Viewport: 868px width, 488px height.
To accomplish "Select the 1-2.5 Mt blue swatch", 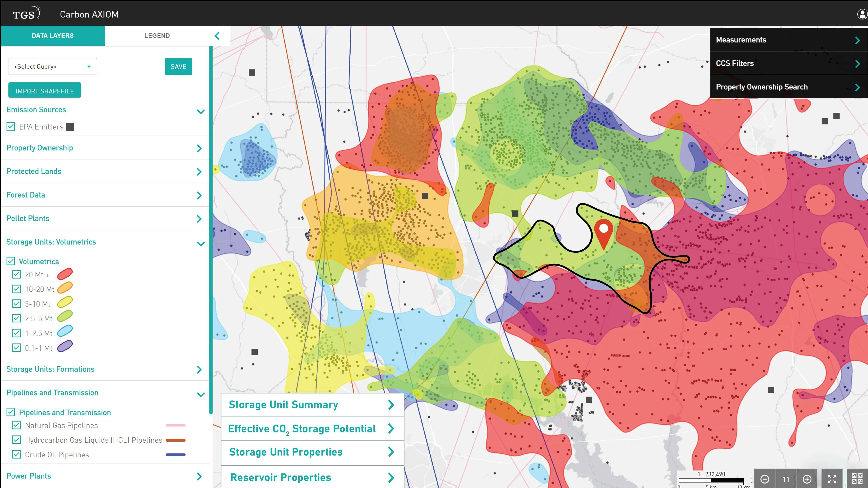I will coord(65,333).
